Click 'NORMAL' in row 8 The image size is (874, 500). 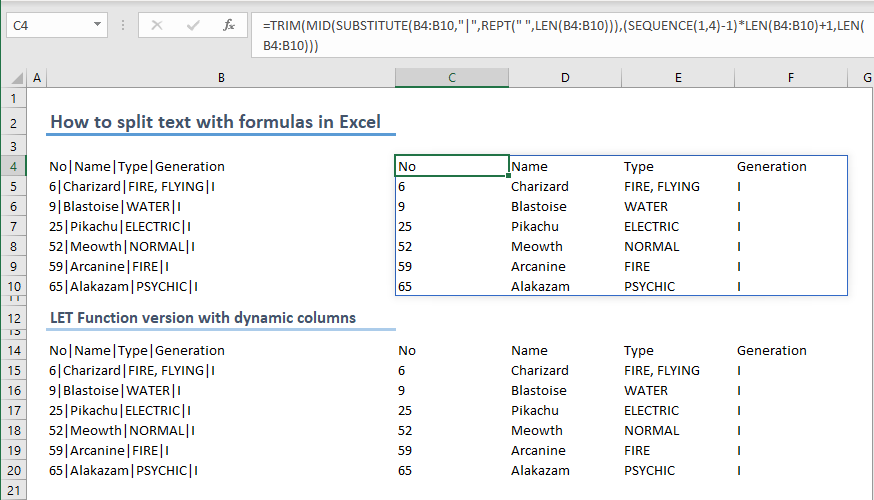point(651,246)
